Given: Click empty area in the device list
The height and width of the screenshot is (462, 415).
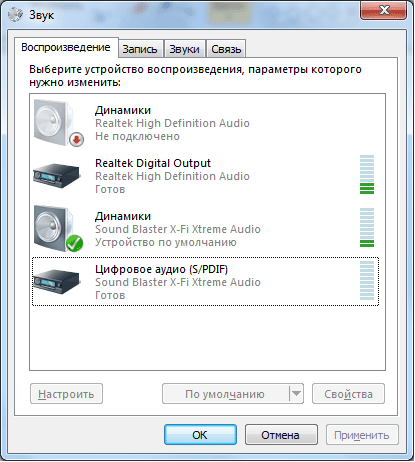Looking at the screenshot, I should tap(207, 337).
